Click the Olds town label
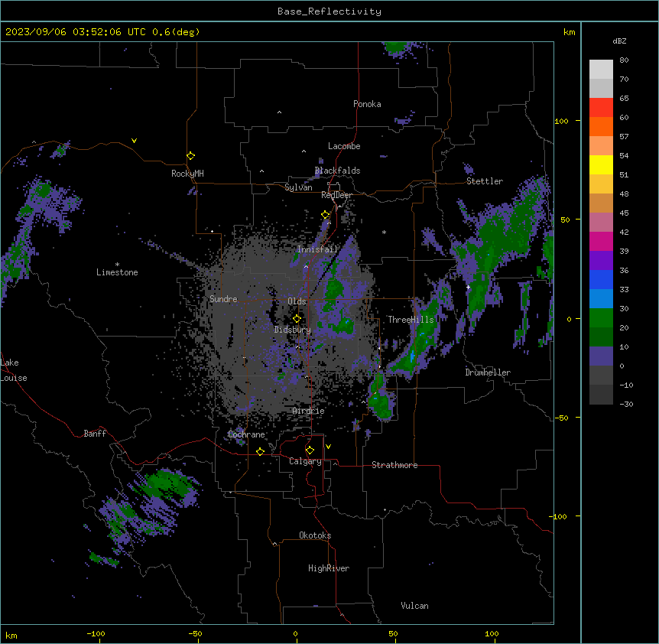This screenshot has width=659, height=644. click(x=297, y=301)
